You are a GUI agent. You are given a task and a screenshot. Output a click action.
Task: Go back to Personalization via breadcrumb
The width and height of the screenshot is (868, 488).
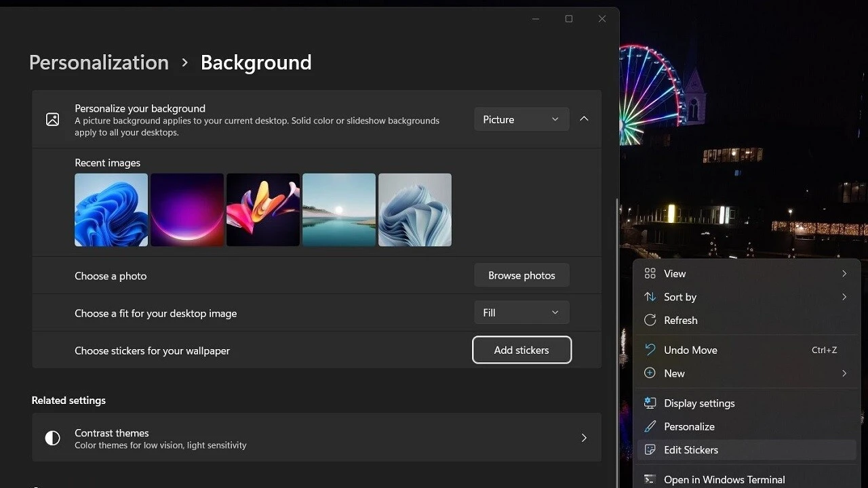99,62
